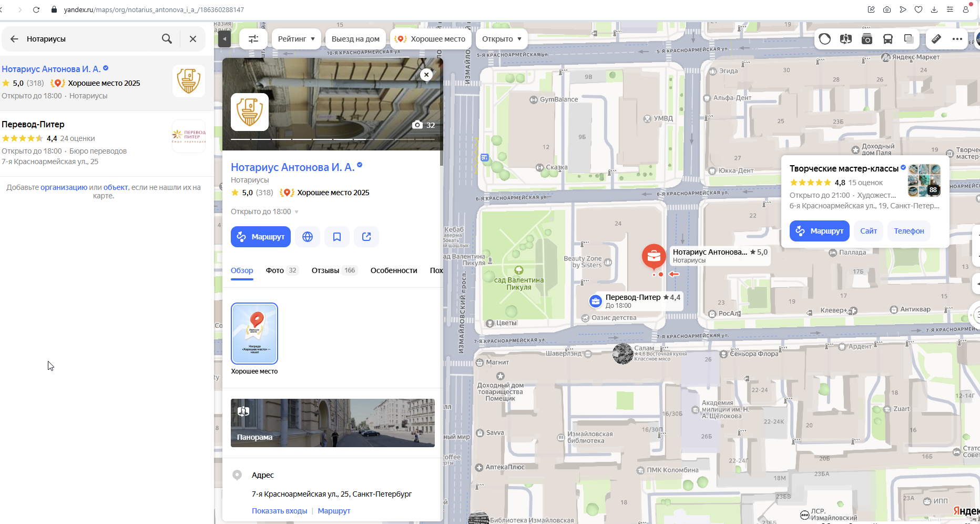
Task: Click the notary logo on card photo
Action: click(x=250, y=112)
